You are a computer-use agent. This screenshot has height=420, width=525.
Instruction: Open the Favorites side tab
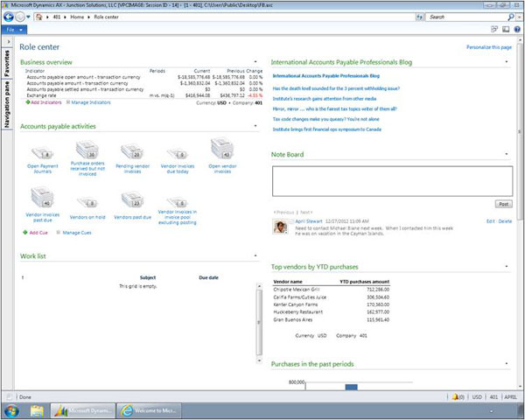(x=7, y=63)
